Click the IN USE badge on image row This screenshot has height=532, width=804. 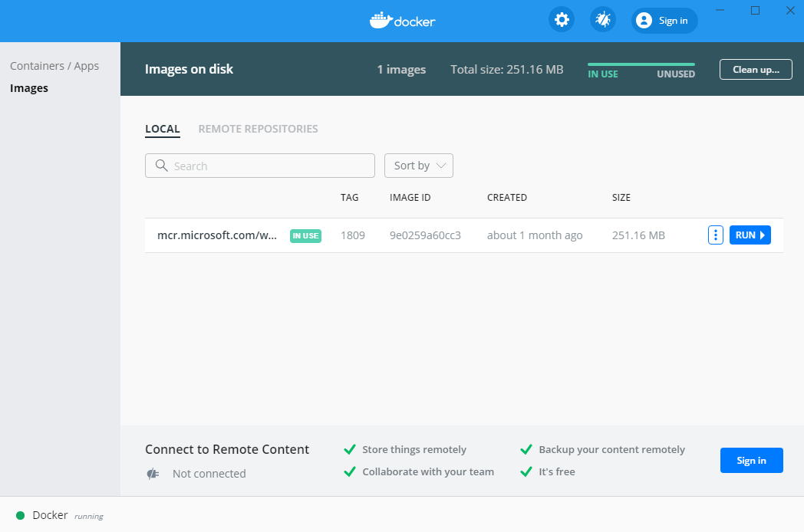point(305,236)
